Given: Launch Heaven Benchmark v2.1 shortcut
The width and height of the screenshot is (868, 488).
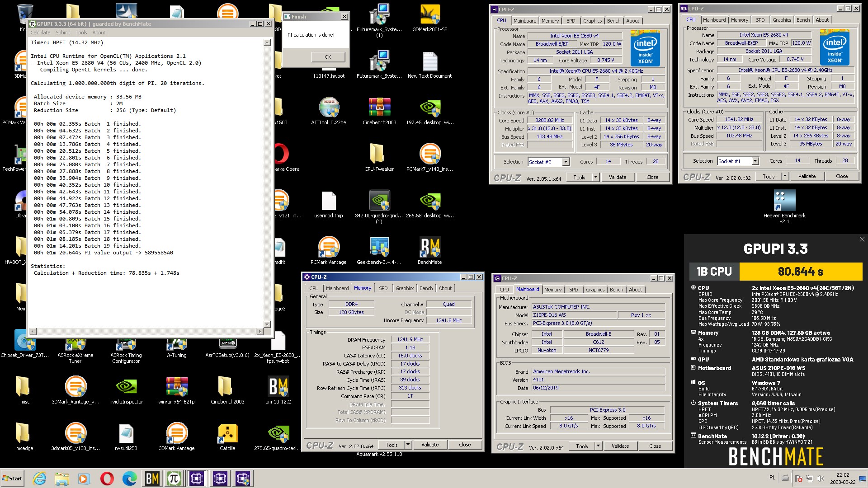Looking at the screenshot, I should click(785, 206).
